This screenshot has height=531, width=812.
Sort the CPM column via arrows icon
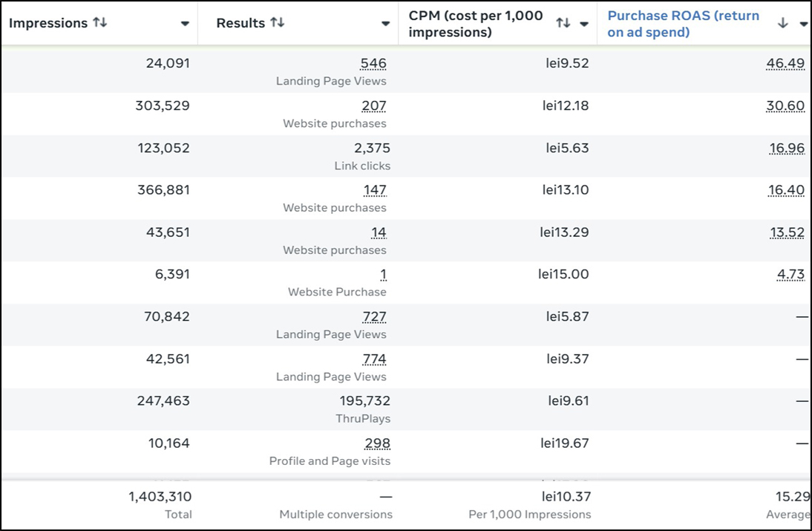pyautogui.click(x=563, y=24)
